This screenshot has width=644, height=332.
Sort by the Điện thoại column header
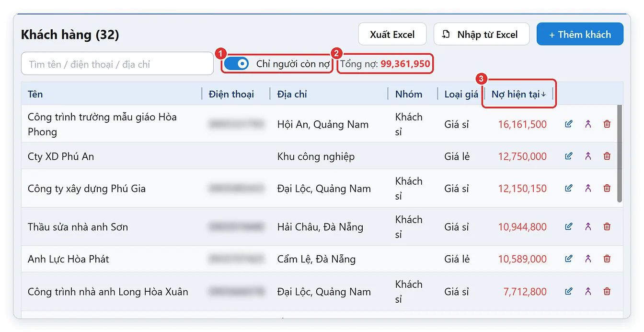tap(231, 94)
